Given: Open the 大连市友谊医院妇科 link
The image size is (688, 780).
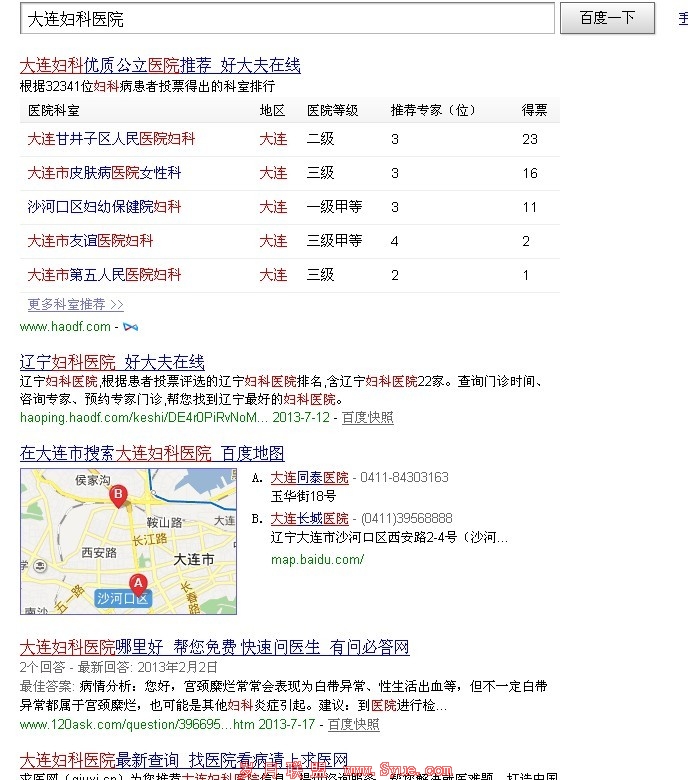Looking at the screenshot, I should point(90,241).
